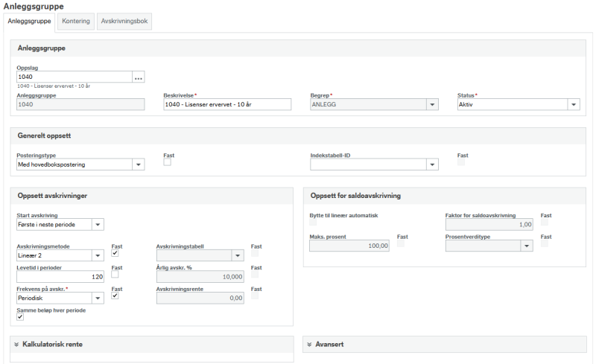Open the Prosentverditype dropdown arrow
Viewport: 596px width, 364px height.
tap(527, 246)
